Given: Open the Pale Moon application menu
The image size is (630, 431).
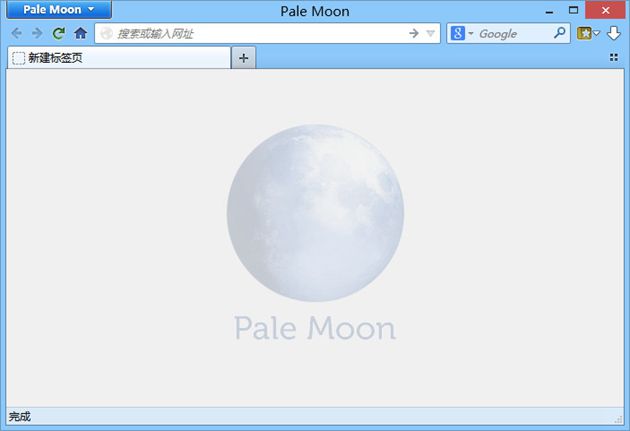Looking at the screenshot, I should [59, 10].
